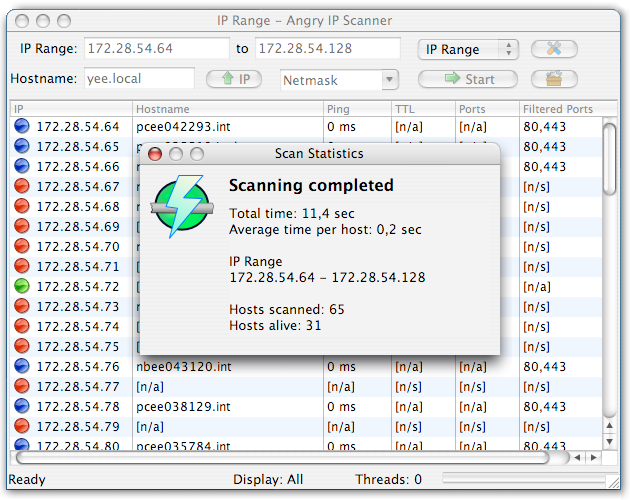
Task: Click the vertical scrollbar down arrow
Action: pos(610,441)
